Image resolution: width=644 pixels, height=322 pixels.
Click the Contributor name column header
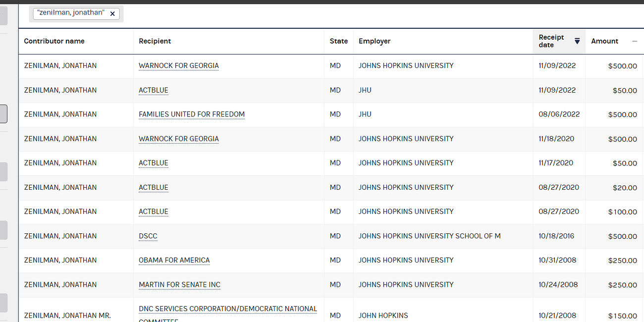click(54, 41)
